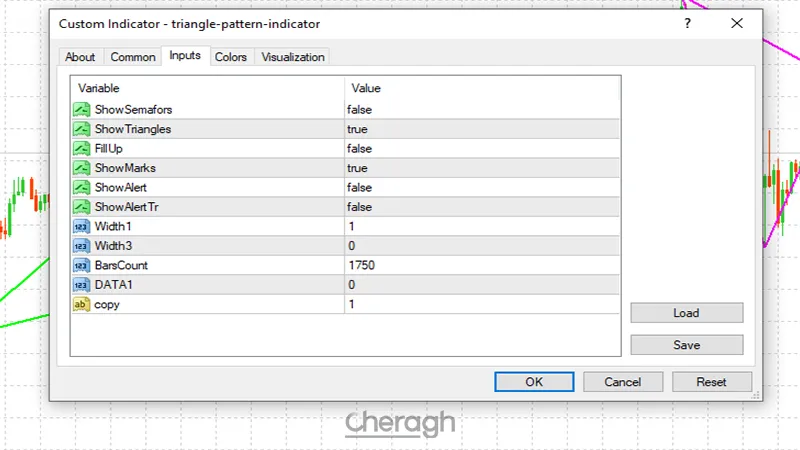Screen dimensions: 800x450
Task: Click the DATA1 integer icon
Action: click(81, 285)
